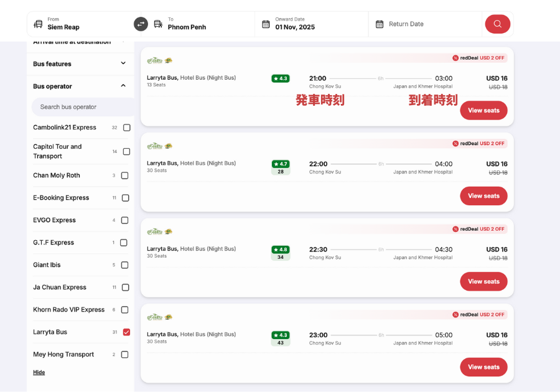
Task: Click the Giant Ibis operator label
Action: click(47, 265)
